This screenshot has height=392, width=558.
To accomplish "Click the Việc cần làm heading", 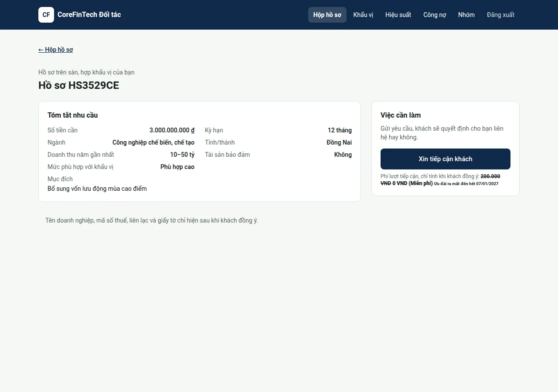I will pos(401,115).
